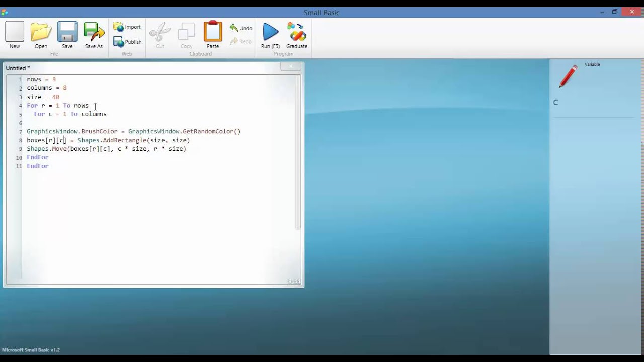Click line number 4 in the gutter
Image resolution: width=644 pixels, height=362 pixels.
point(21,106)
